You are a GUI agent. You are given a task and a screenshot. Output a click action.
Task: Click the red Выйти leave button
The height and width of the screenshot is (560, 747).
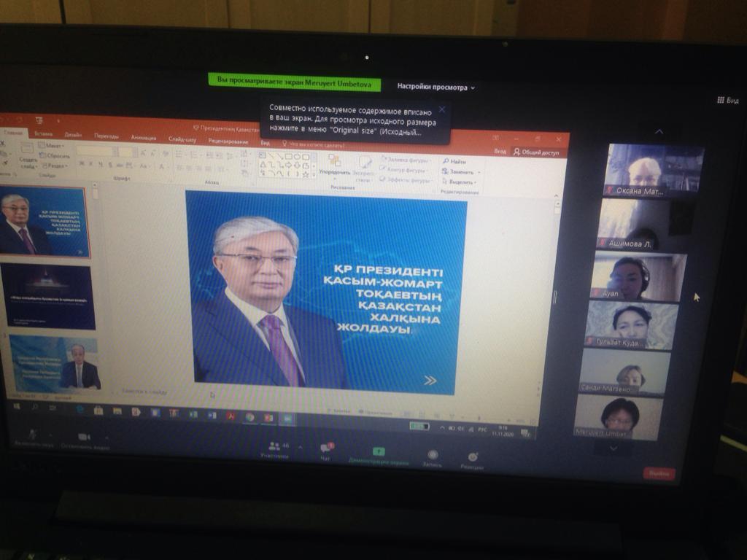tap(659, 473)
